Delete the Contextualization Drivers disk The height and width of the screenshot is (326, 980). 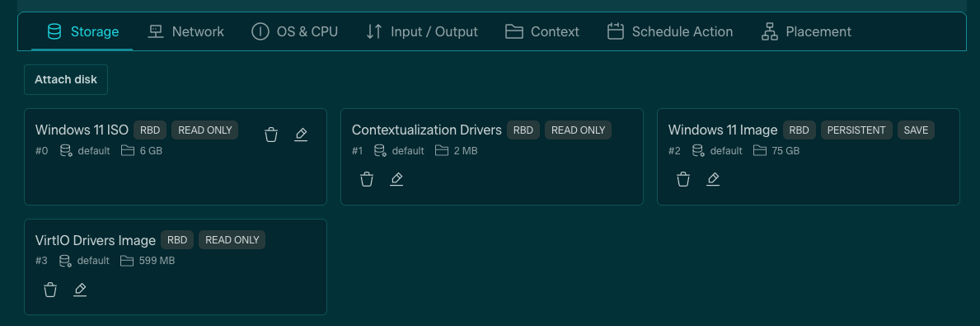(367, 180)
